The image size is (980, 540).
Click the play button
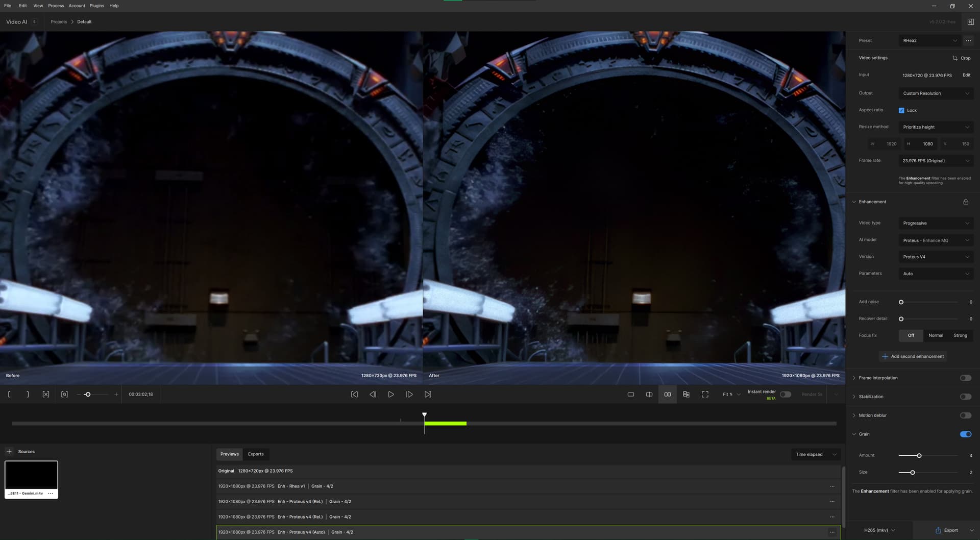391,395
